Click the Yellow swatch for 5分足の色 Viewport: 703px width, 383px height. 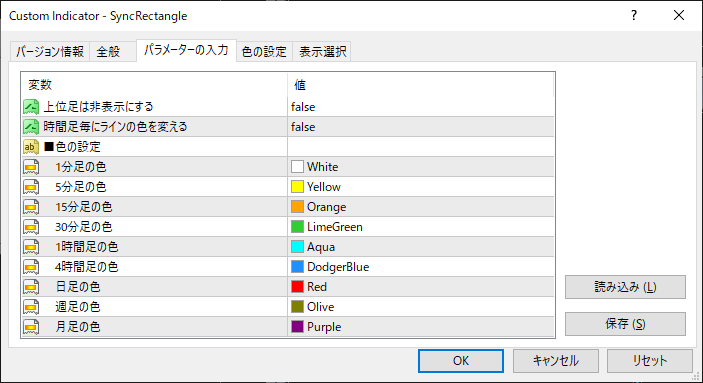click(x=297, y=187)
